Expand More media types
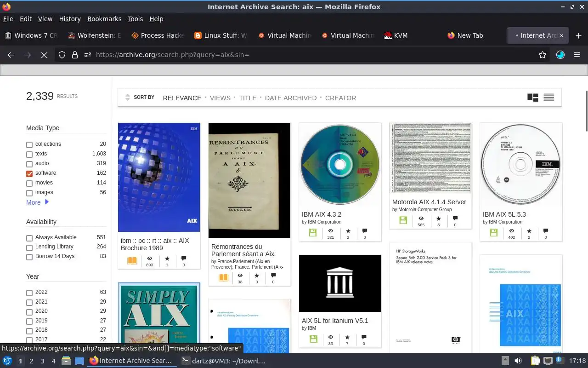This screenshot has height=368, width=588. (38, 202)
